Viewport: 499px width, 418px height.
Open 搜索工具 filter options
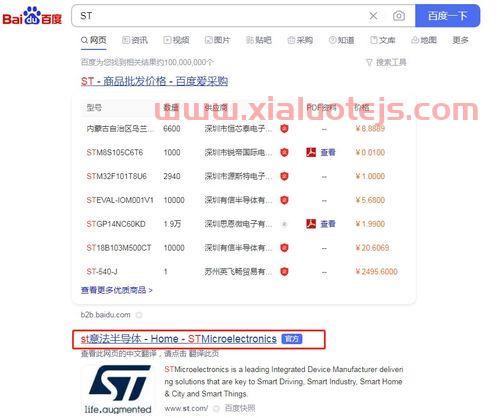click(x=386, y=62)
